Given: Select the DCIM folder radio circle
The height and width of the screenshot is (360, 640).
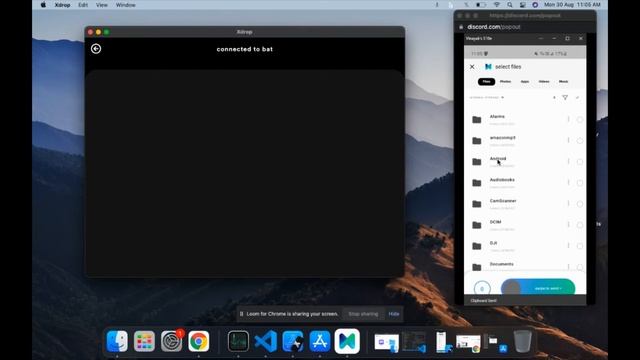Looking at the screenshot, I should click(580, 225).
